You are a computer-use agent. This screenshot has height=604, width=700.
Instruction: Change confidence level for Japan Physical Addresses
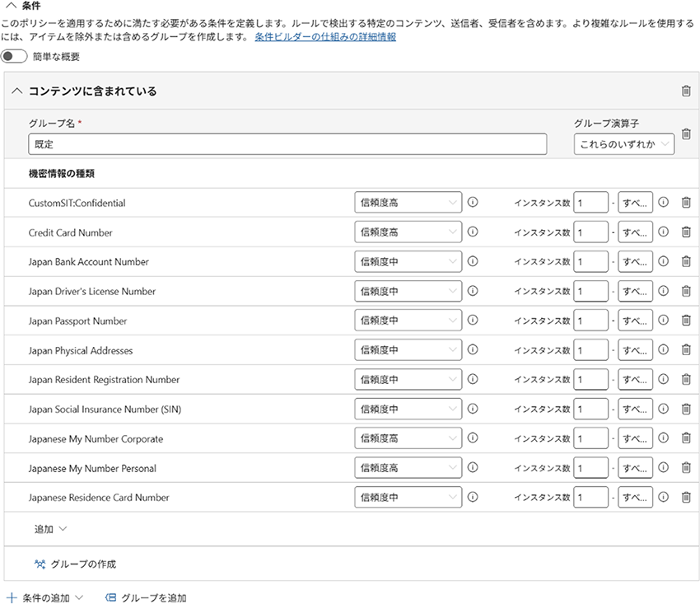pyautogui.click(x=408, y=350)
